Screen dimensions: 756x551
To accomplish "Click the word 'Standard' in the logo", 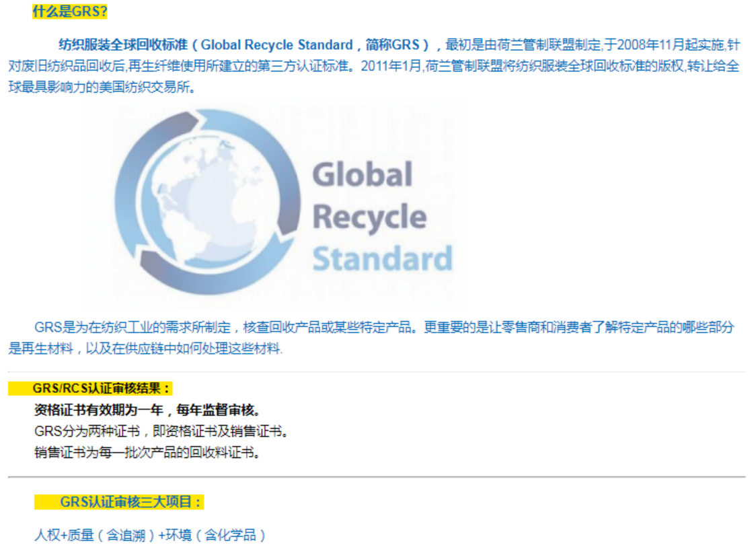I will click(382, 258).
